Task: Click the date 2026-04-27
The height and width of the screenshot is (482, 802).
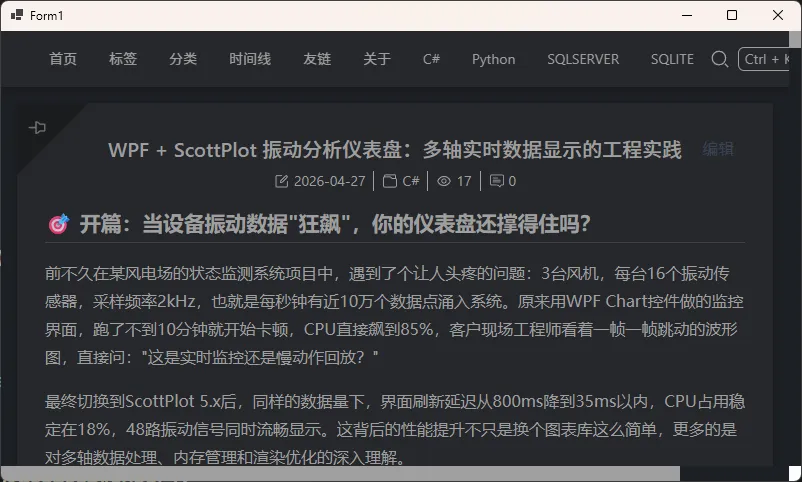Action: coord(329,181)
